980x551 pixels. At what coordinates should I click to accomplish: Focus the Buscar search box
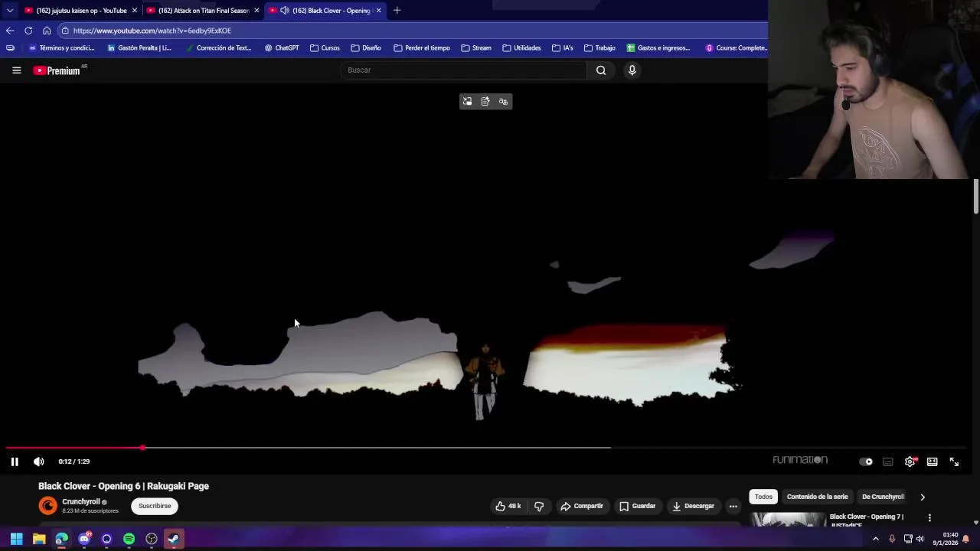point(463,70)
